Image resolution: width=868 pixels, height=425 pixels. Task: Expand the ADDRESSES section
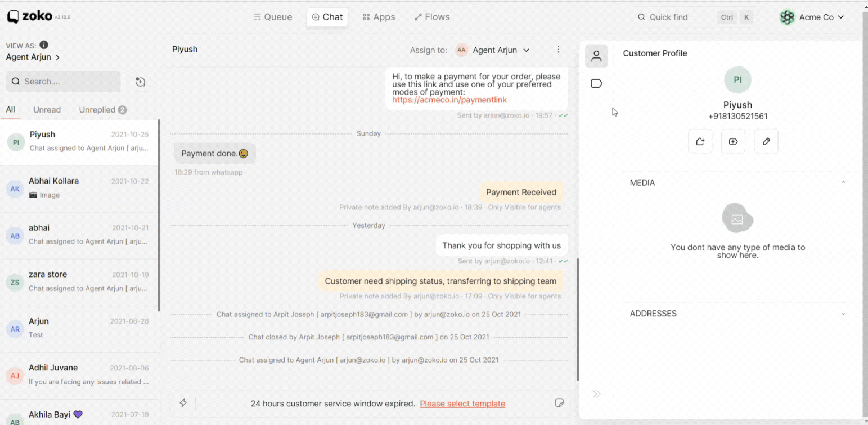(843, 314)
